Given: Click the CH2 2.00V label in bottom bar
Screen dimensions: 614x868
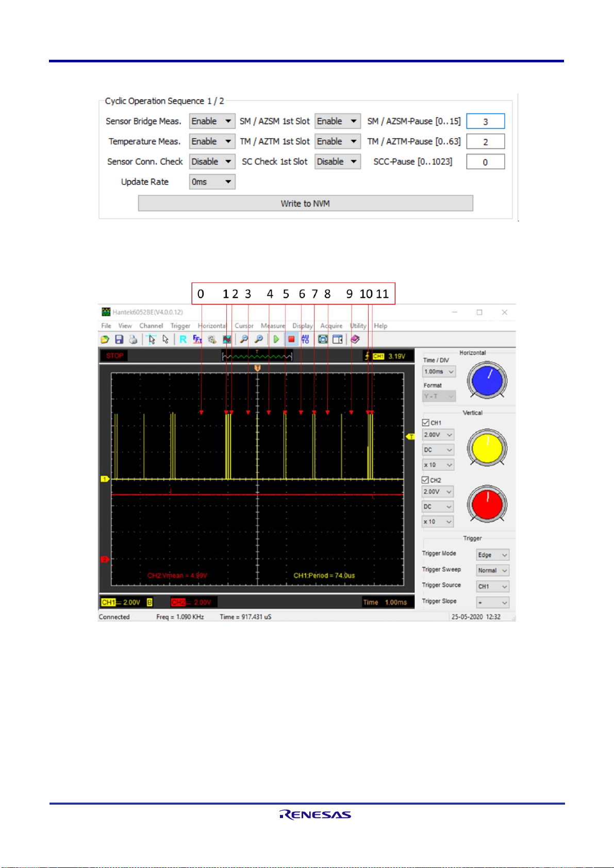Looking at the screenshot, I should click(x=192, y=602).
